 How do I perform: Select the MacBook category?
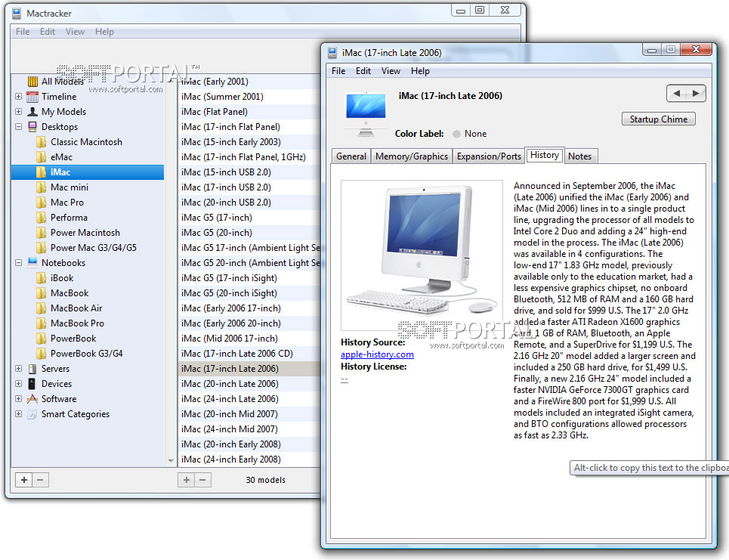(88, 293)
